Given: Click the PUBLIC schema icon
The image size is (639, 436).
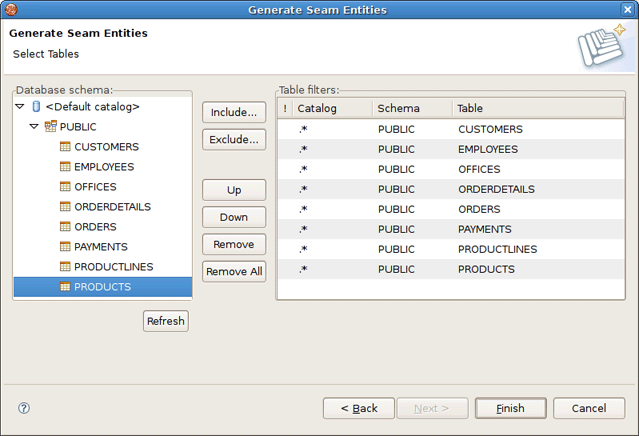Looking at the screenshot, I should (51, 127).
